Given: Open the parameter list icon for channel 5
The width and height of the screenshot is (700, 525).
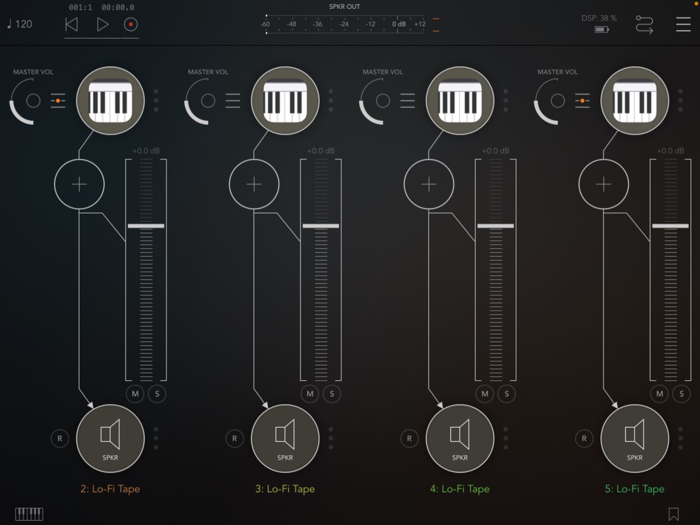Looking at the screenshot, I should click(x=582, y=101).
